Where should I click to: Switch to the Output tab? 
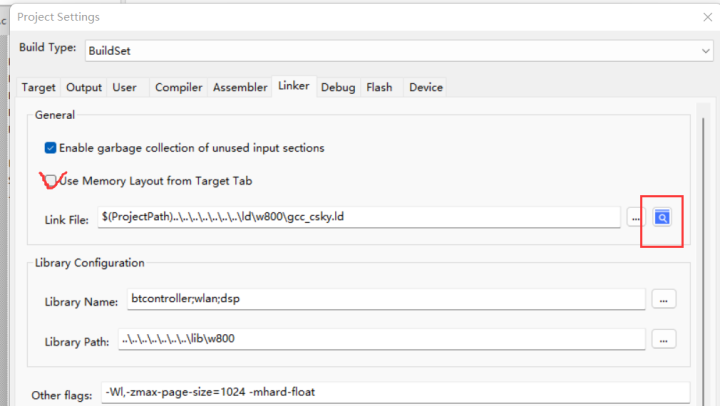(84, 87)
